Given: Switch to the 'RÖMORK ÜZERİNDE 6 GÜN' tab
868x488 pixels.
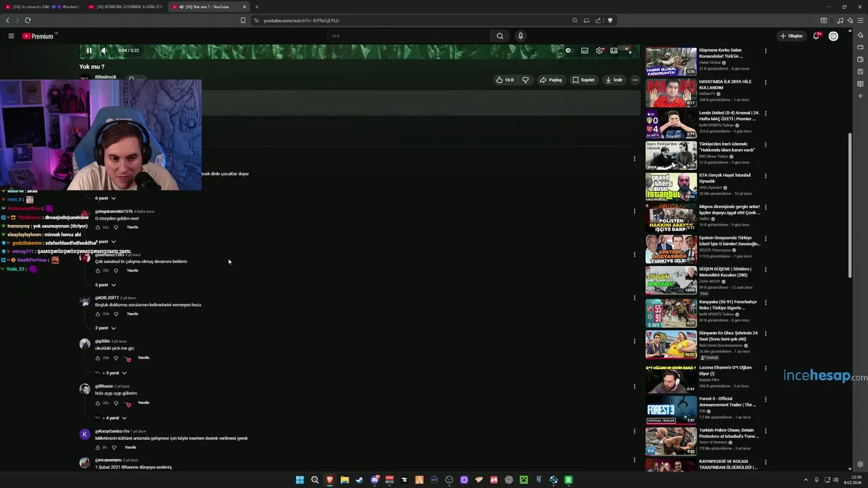Looking at the screenshot, I should coord(125,7).
